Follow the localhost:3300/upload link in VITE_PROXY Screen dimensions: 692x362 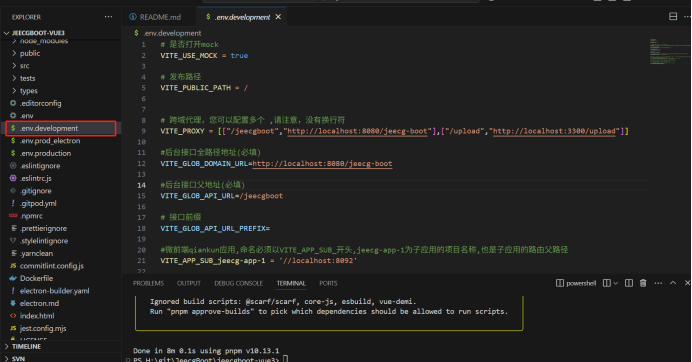coord(554,131)
